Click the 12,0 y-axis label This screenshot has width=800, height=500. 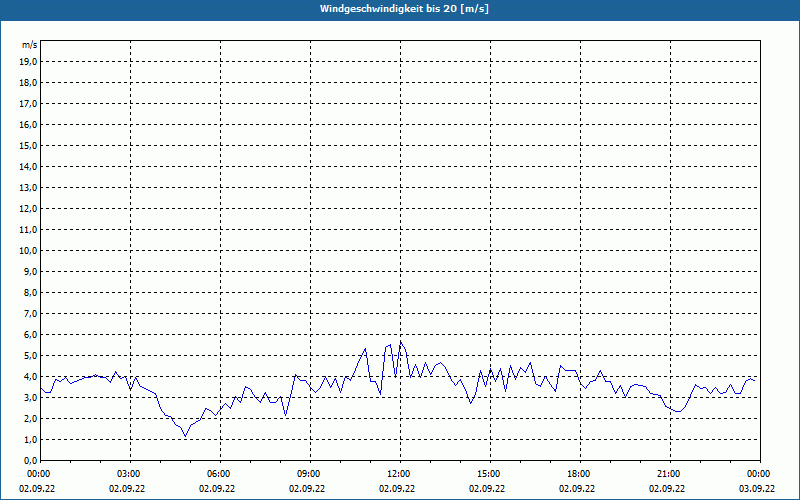29,209
